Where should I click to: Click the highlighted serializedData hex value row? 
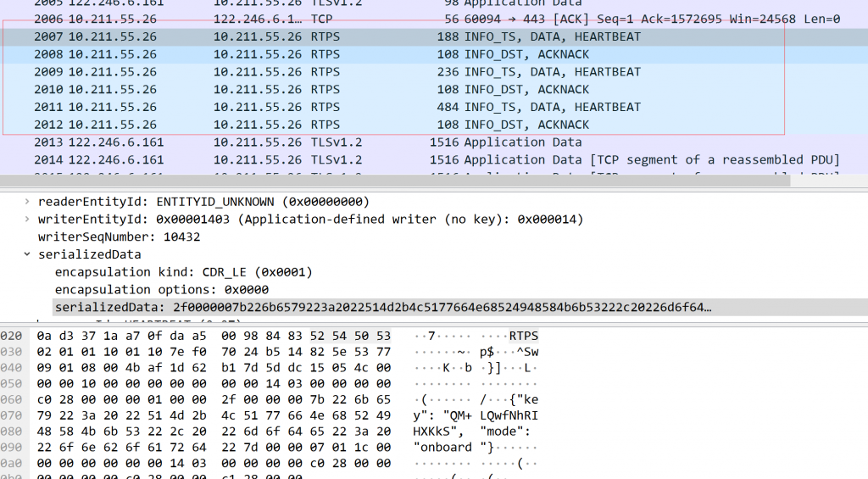click(381, 307)
